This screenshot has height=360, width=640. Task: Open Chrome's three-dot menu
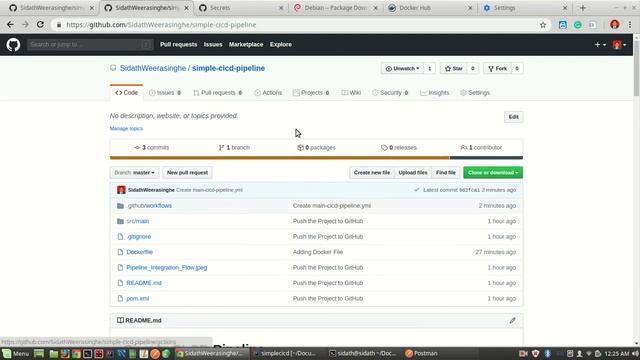click(630, 25)
